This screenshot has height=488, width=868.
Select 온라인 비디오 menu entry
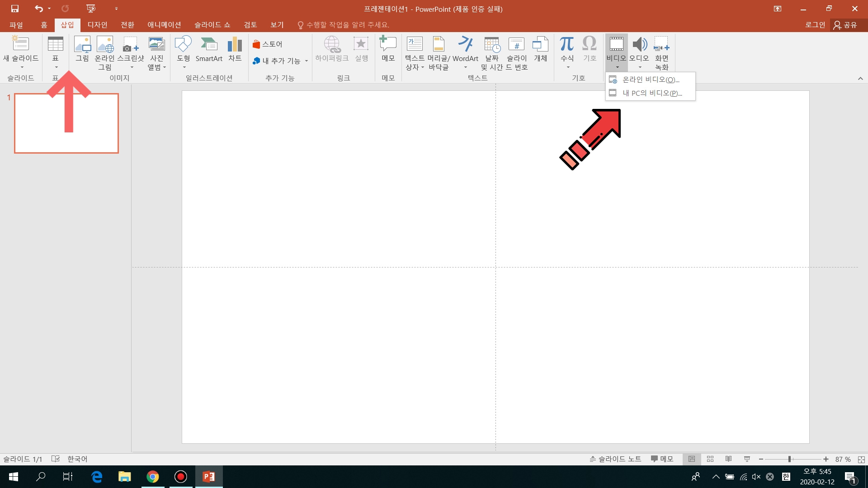650,80
